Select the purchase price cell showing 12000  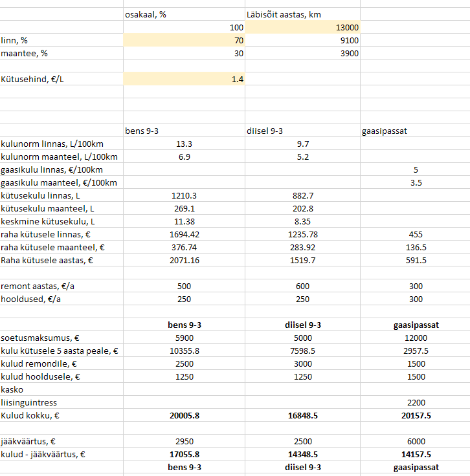point(416,338)
